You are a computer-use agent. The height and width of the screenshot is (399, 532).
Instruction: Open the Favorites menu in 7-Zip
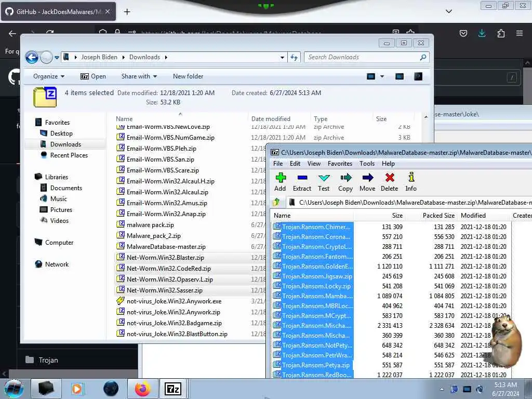340,164
